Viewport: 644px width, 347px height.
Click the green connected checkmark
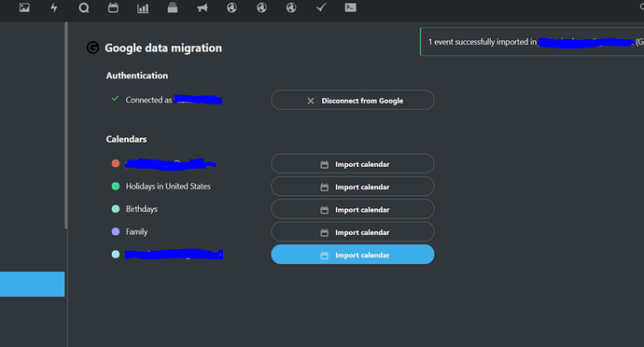pyautogui.click(x=116, y=99)
